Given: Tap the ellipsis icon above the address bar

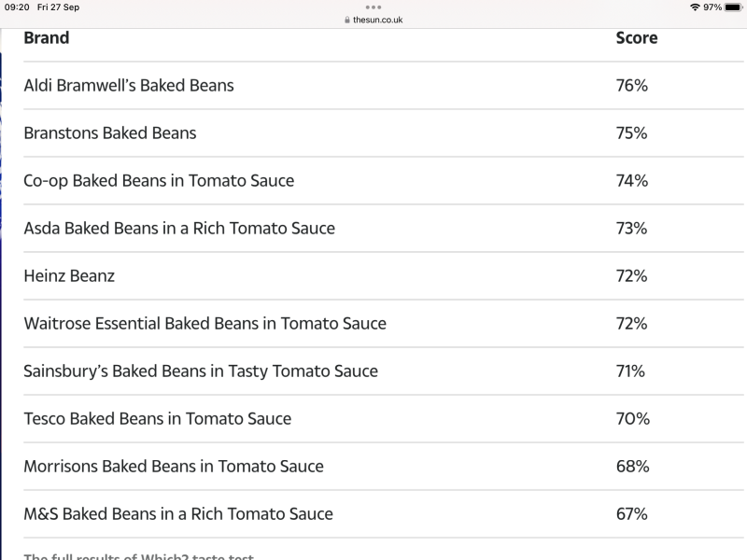Looking at the screenshot, I should [373, 7].
